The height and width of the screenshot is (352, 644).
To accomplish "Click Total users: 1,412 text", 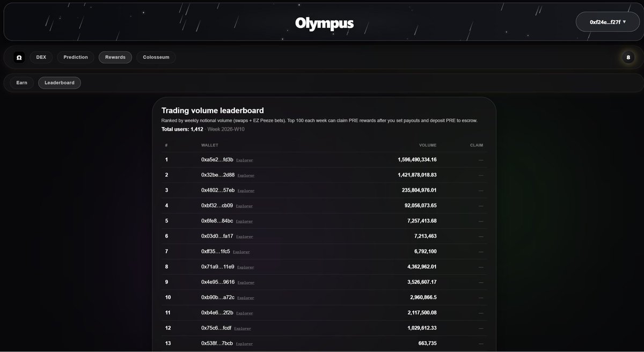I will pos(182,129).
